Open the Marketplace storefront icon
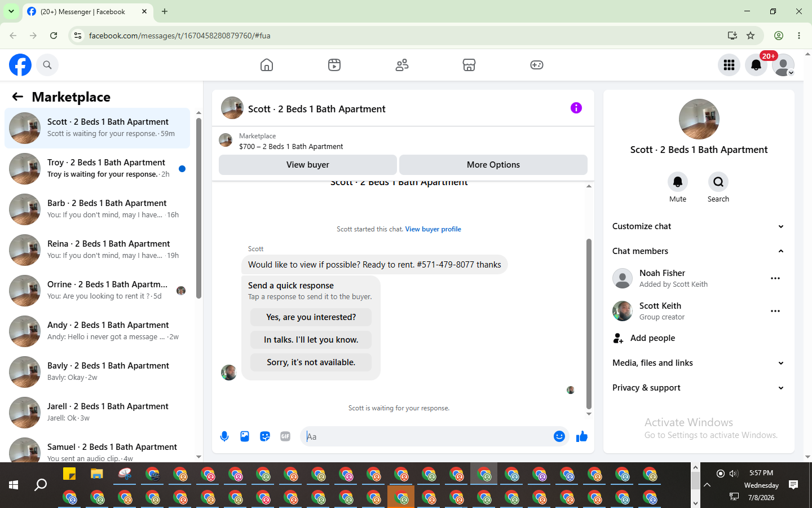The width and height of the screenshot is (812, 508). point(469,65)
